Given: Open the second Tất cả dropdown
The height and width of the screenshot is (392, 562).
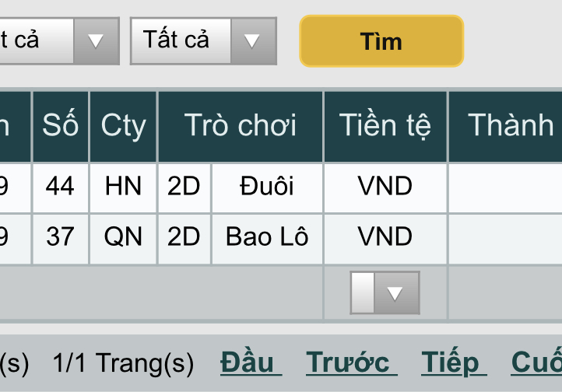Looking at the screenshot, I should click(203, 40).
